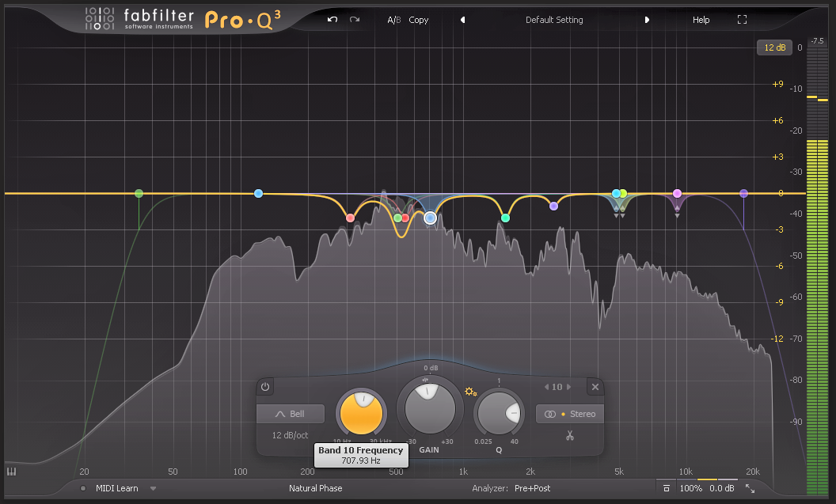This screenshot has width=836, height=504.
Task: Select the yellow-green band node near 5 kHz
Action: pos(623,193)
